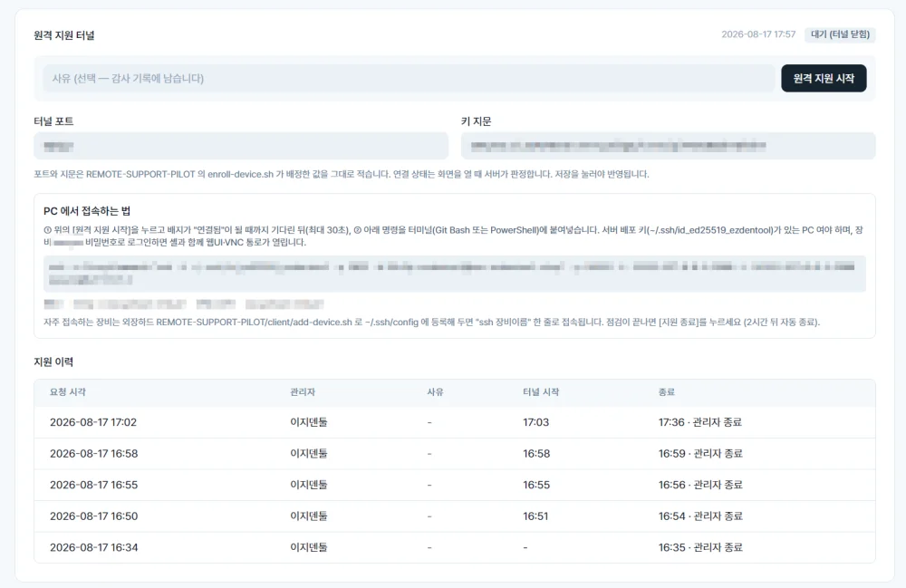Image resolution: width=906 pixels, height=588 pixels.
Task: Click the 관리자 column header
Action: (303, 391)
